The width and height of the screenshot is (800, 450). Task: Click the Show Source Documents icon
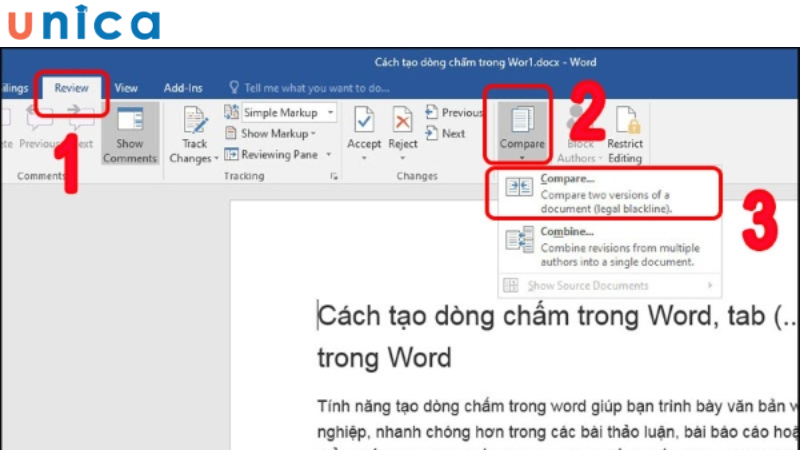(511, 285)
